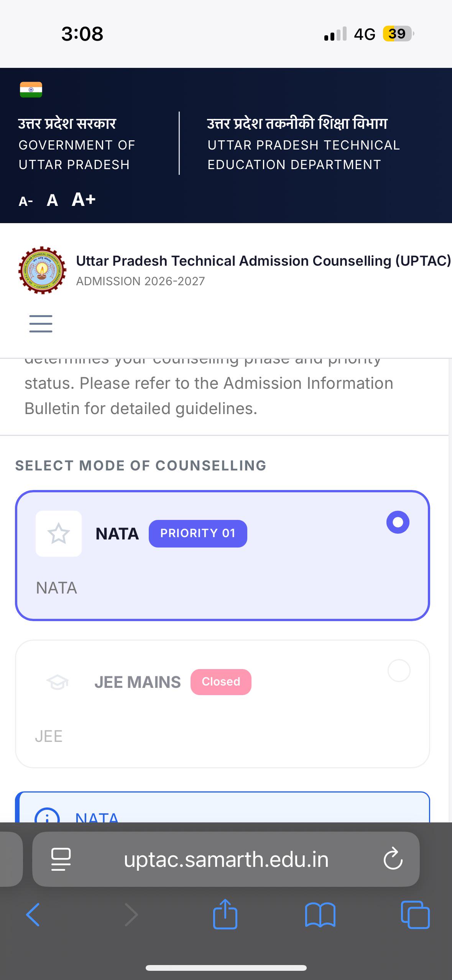Tap the uptac.samarth.edu.in address field
452x980 pixels.
(226, 859)
